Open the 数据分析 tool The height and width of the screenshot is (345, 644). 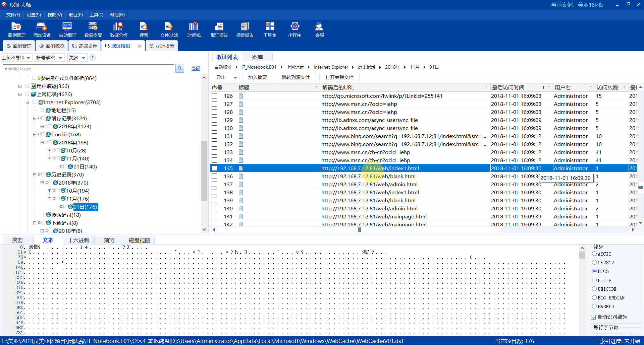click(118, 30)
